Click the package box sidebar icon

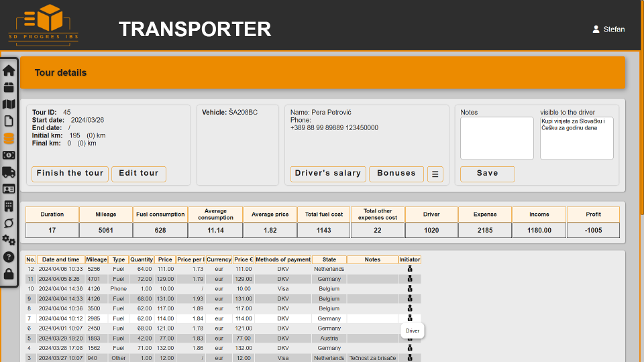(9, 87)
